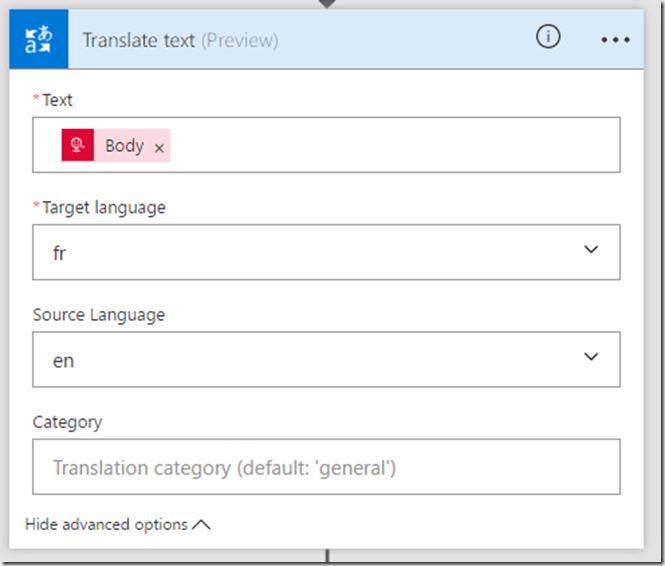Viewport: 665px width, 566px height.
Task: Click the 'Translate text (Preview)' title
Action: coord(180,41)
